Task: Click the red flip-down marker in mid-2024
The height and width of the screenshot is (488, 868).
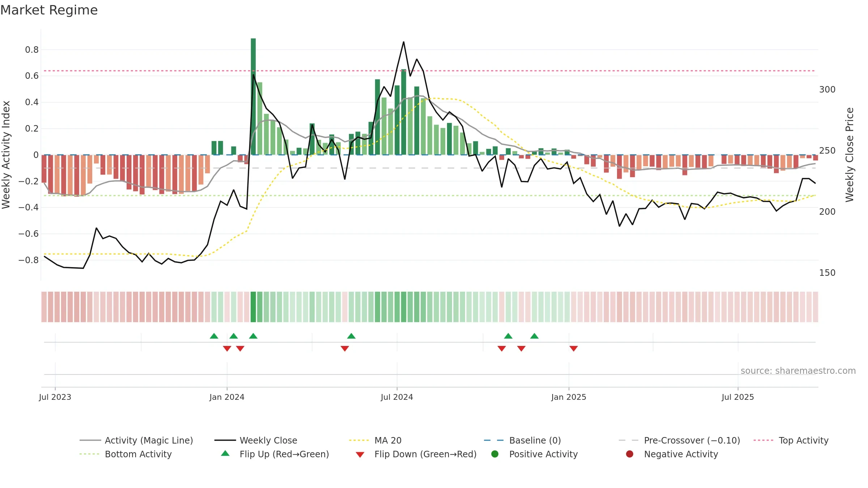Action: (x=345, y=348)
